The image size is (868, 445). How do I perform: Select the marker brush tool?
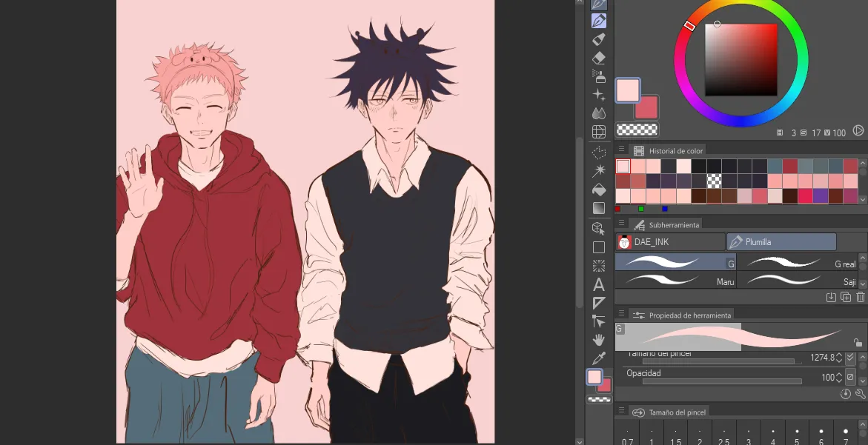[x=598, y=39]
